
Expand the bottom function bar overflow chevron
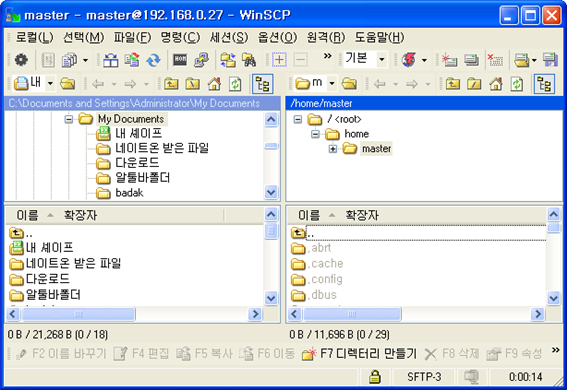tap(556, 350)
